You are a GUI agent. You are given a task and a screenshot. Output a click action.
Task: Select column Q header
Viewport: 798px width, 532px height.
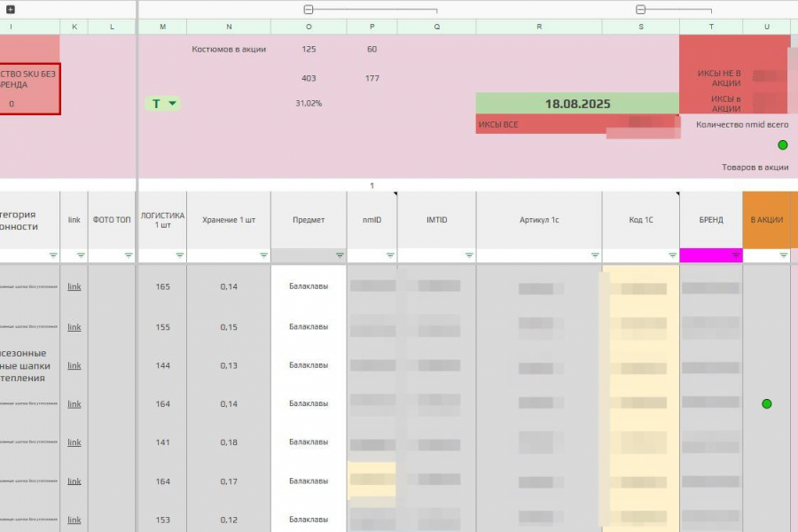tap(436, 27)
